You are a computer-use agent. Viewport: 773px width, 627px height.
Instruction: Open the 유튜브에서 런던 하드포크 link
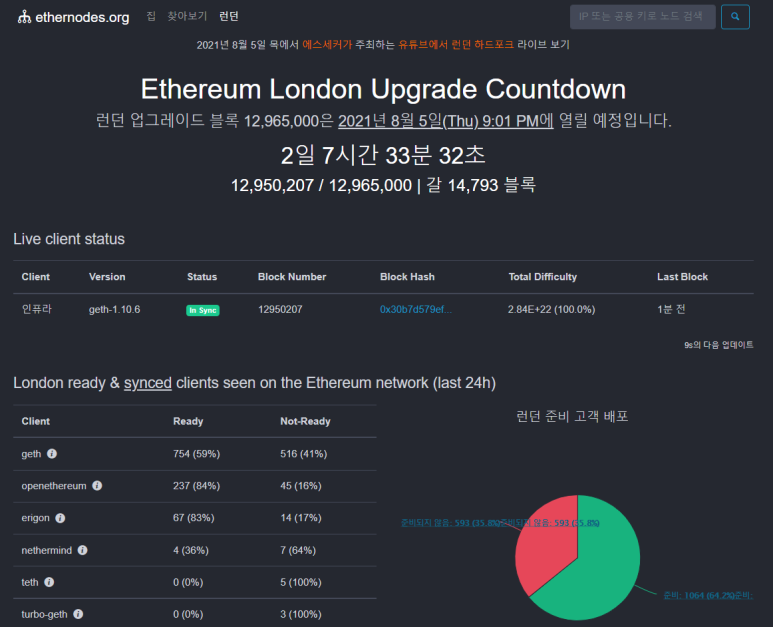[x=456, y=45]
